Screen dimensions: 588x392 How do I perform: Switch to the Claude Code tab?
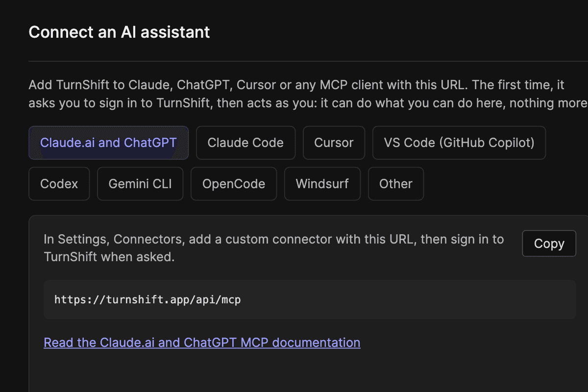245,143
